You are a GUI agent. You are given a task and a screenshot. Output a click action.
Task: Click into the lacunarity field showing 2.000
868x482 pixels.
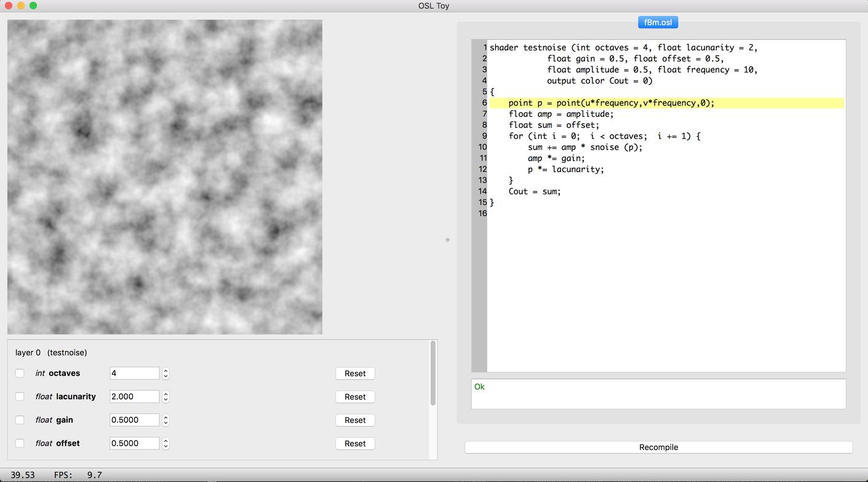click(x=134, y=397)
